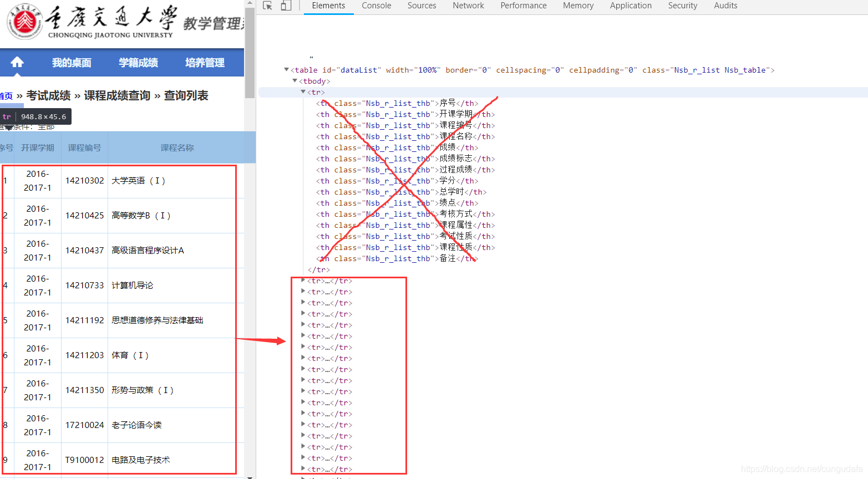Select the th element containing 考核方式
Screen dimensions: 868x479
pyautogui.click(x=405, y=214)
